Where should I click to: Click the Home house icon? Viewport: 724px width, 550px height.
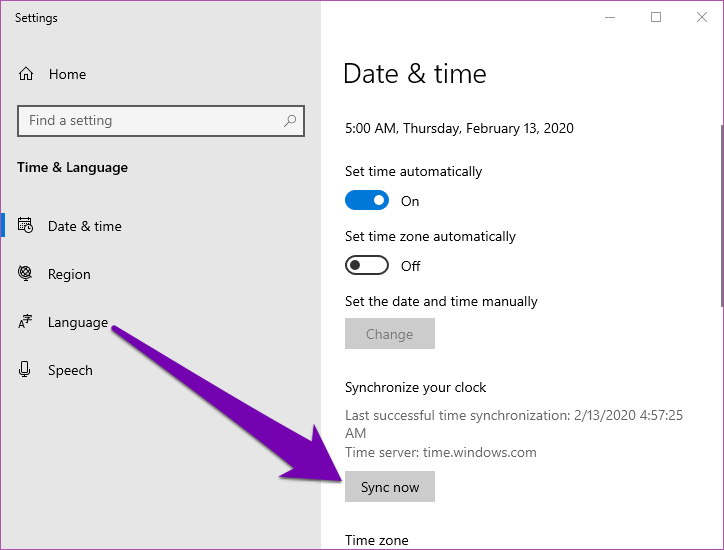pos(26,74)
